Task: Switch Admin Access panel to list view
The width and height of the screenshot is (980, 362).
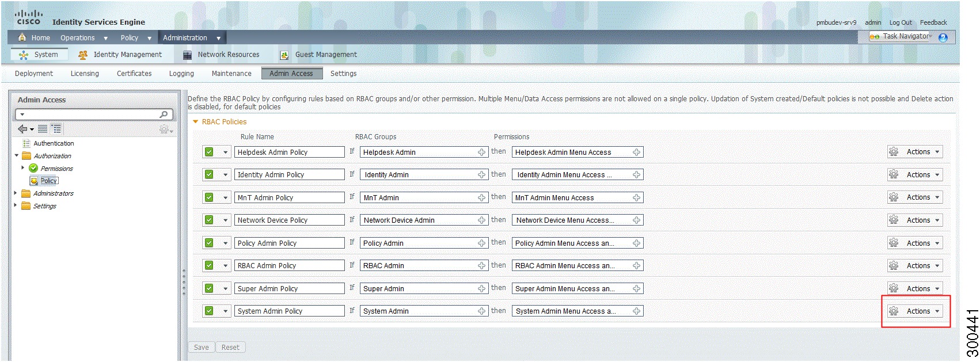Action: 43,129
